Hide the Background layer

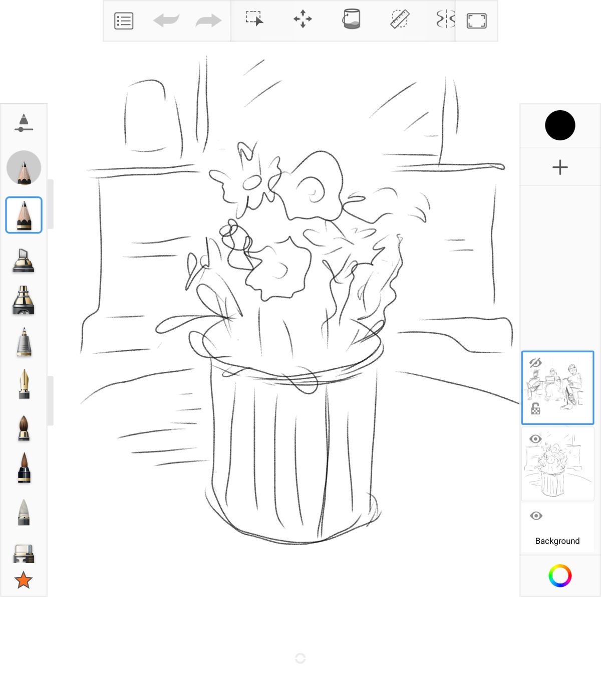pyautogui.click(x=536, y=516)
